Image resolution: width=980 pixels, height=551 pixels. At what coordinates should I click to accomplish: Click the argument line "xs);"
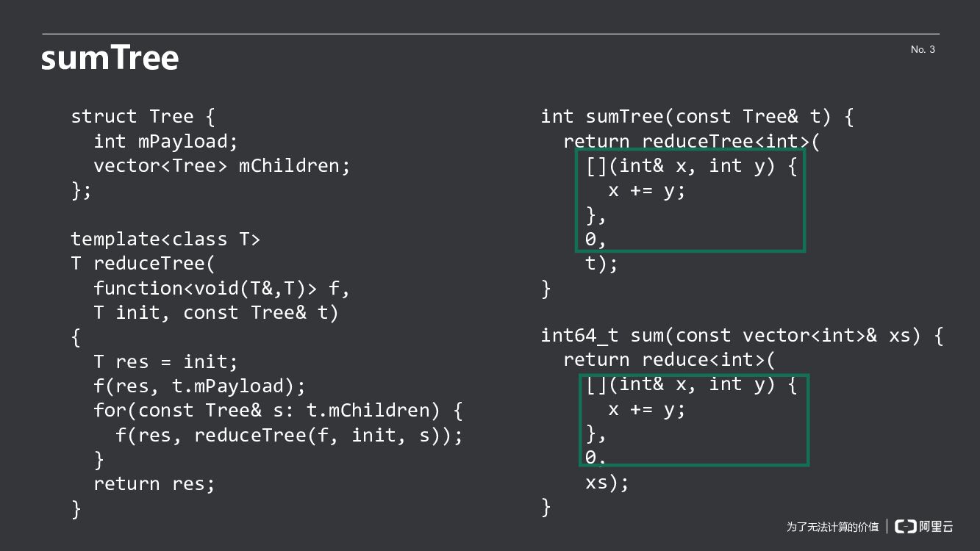(607, 482)
